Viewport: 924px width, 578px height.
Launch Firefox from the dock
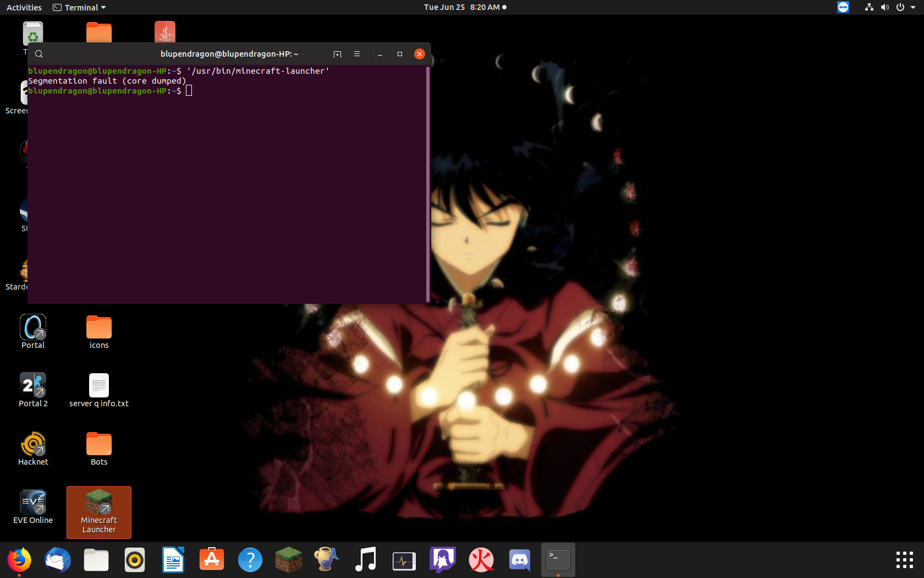click(19, 560)
